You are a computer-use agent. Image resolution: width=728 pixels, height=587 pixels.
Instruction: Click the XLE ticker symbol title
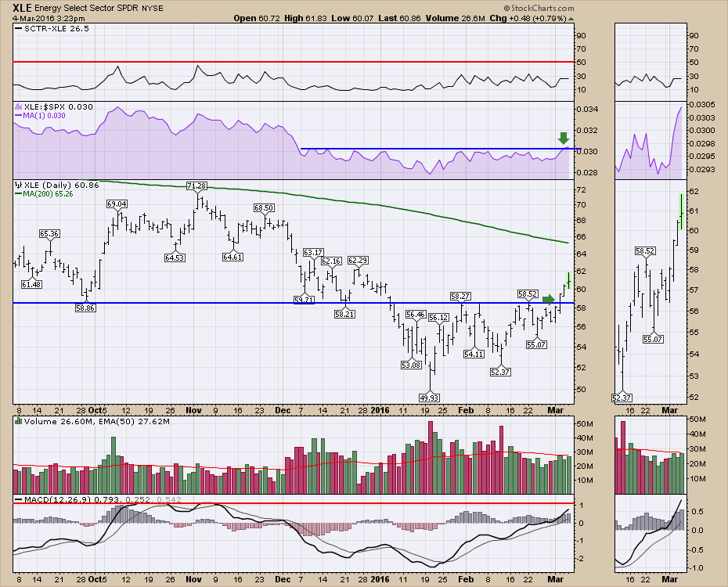pos(22,8)
